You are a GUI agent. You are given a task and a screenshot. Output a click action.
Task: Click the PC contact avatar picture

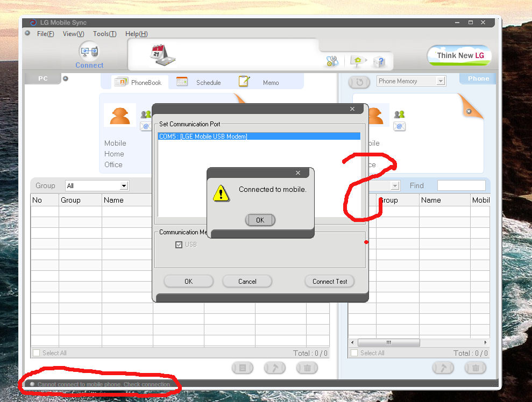120,115
